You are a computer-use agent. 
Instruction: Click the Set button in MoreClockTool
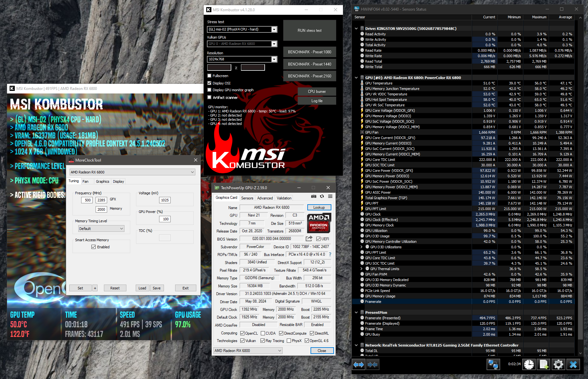pyautogui.click(x=81, y=288)
